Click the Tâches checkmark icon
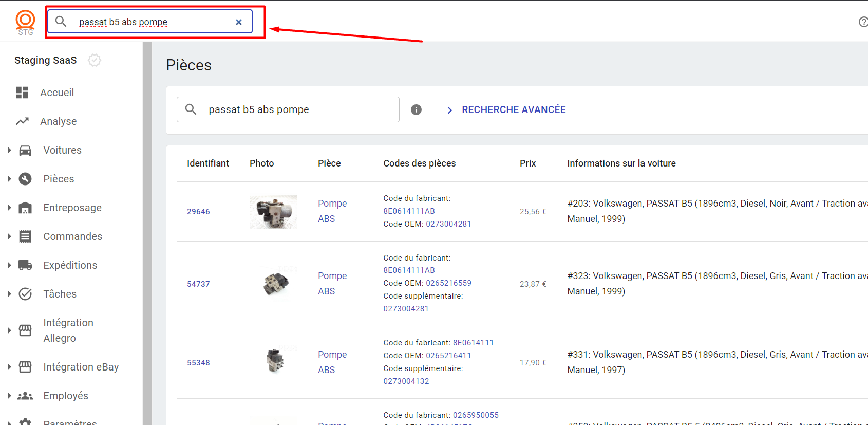The width and height of the screenshot is (868, 425). click(x=25, y=294)
